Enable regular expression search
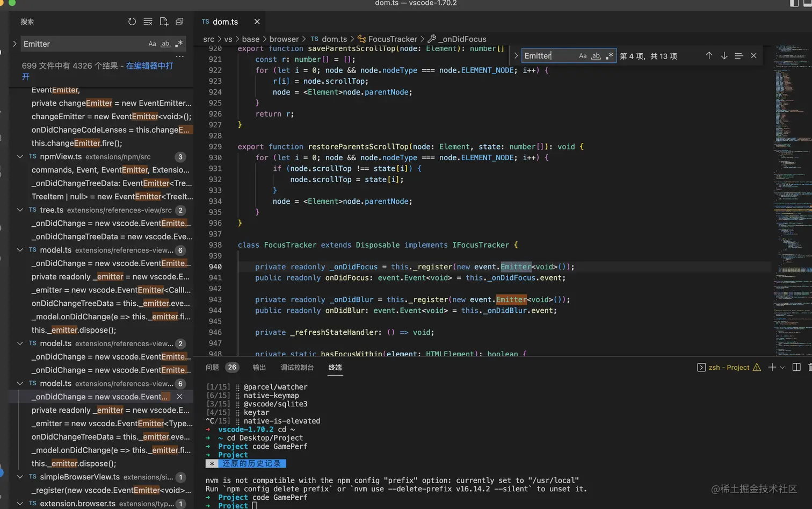The width and height of the screenshot is (812, 509). click(x=609, y=55)
